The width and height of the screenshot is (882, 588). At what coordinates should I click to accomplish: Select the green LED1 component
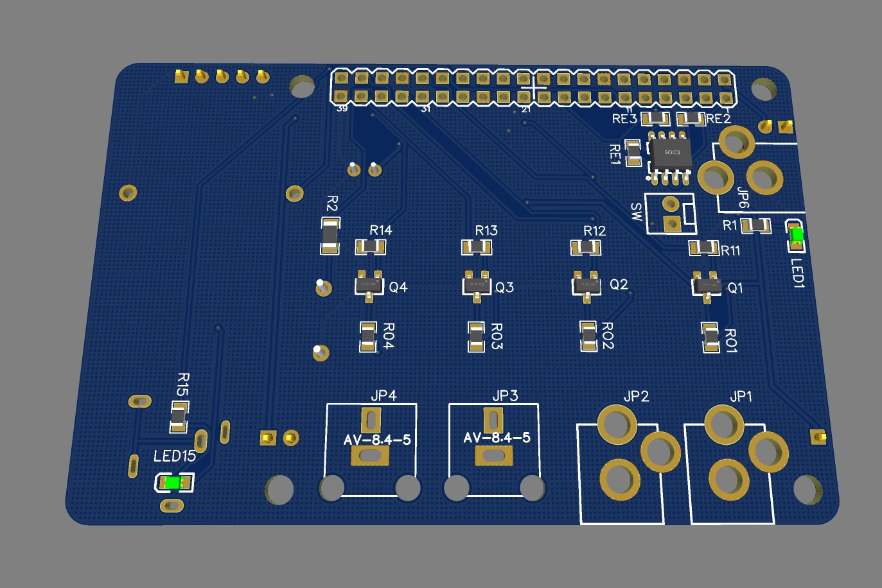point(797,236)
